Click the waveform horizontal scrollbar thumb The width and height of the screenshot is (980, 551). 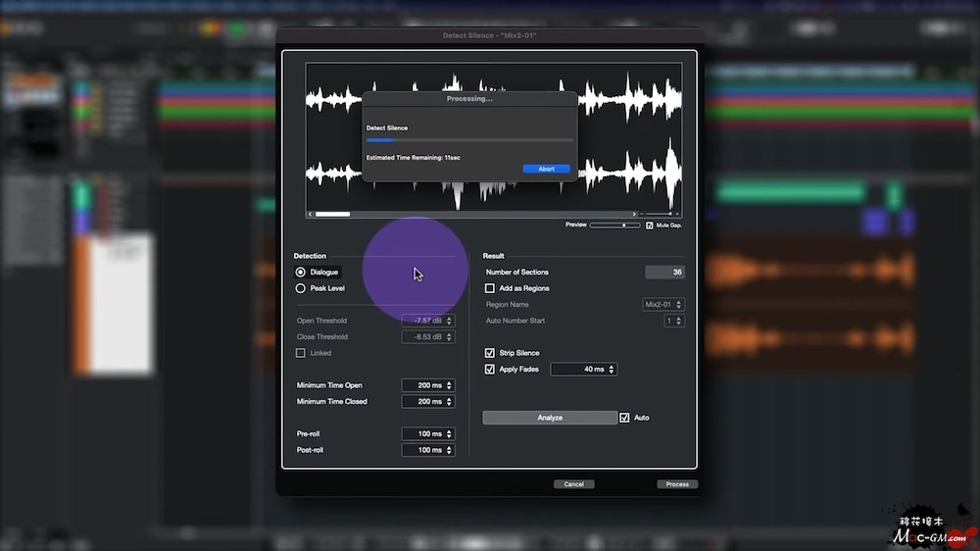(x=333, y=214)
